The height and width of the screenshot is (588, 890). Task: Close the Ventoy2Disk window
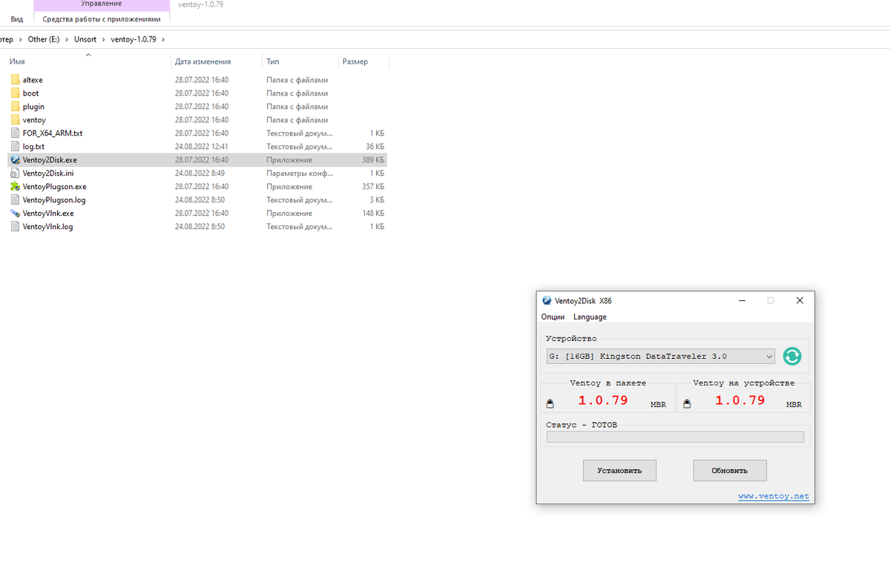pos(800,301)
